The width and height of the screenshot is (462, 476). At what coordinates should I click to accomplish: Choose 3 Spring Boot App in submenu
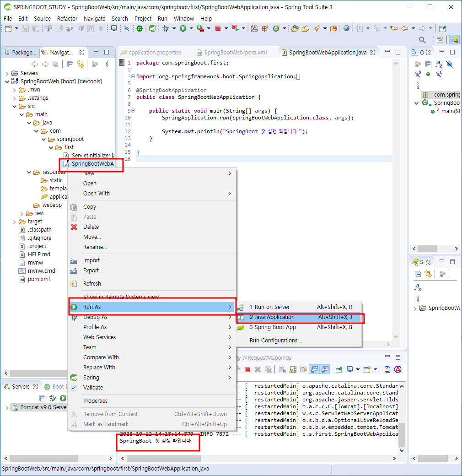(x=299, y=327)
